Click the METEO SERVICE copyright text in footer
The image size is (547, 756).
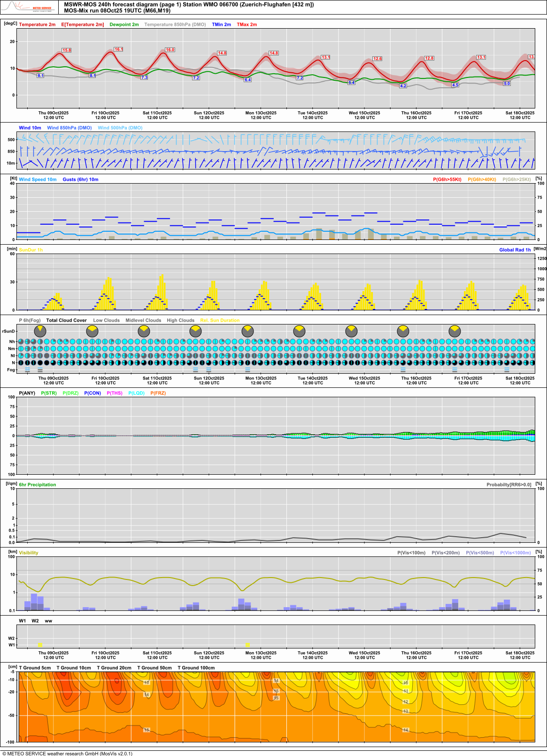pos(67,753)
